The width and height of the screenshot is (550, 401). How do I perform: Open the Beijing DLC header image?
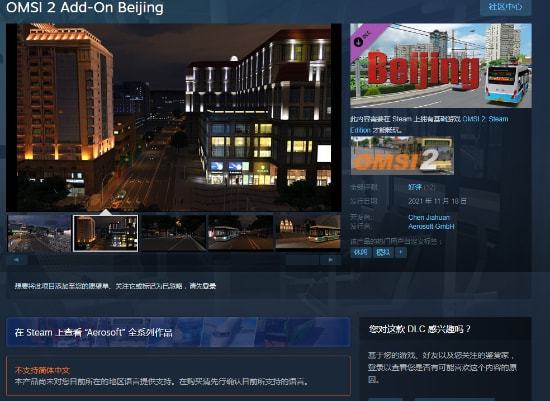[441, 66]
